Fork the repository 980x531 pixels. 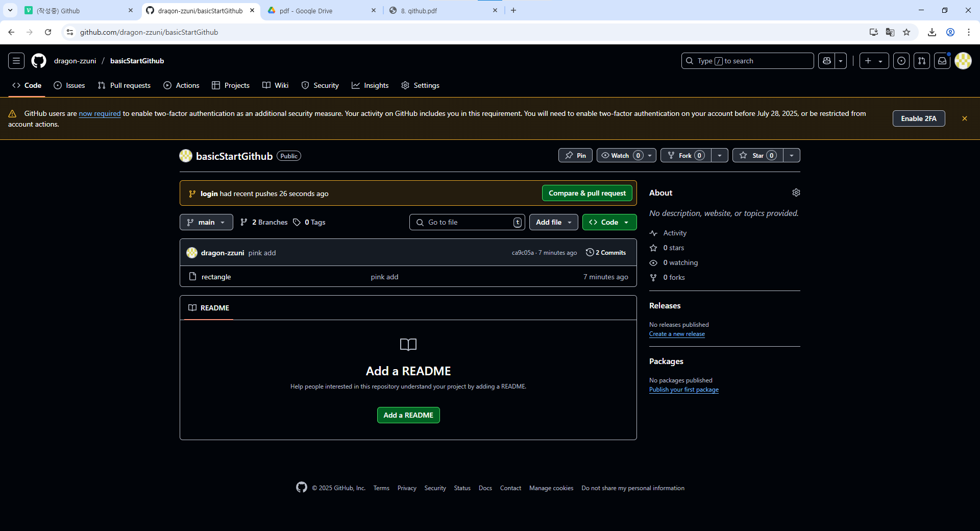pos(686,155)
